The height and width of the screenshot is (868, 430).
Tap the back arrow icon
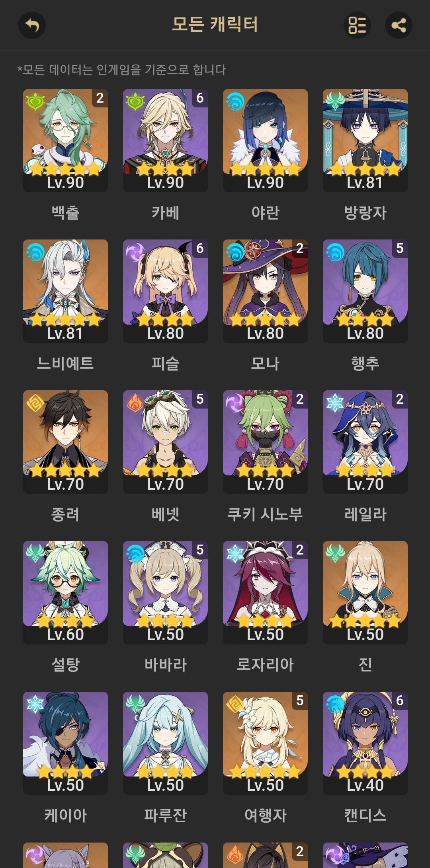tap(32, 25)
